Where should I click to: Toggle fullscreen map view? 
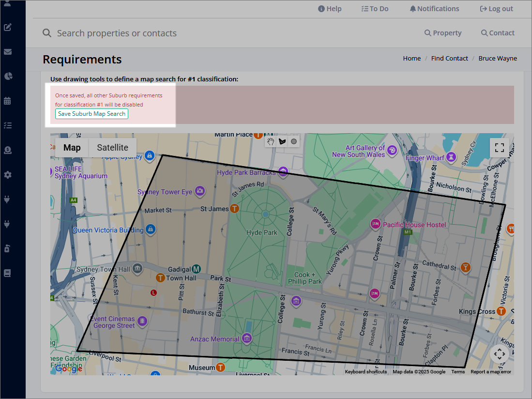[x=500, y=148]
